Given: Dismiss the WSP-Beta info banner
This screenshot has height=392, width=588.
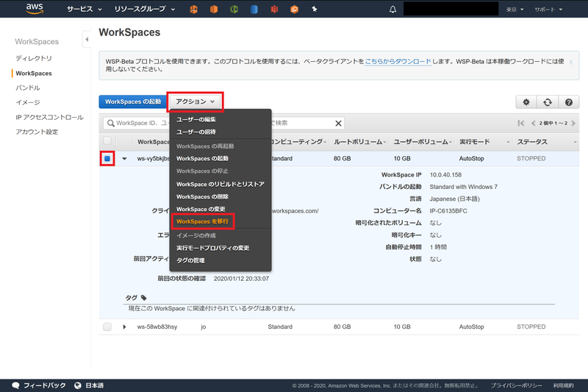Looking at the screenshot, I should (x=571, y=62).
